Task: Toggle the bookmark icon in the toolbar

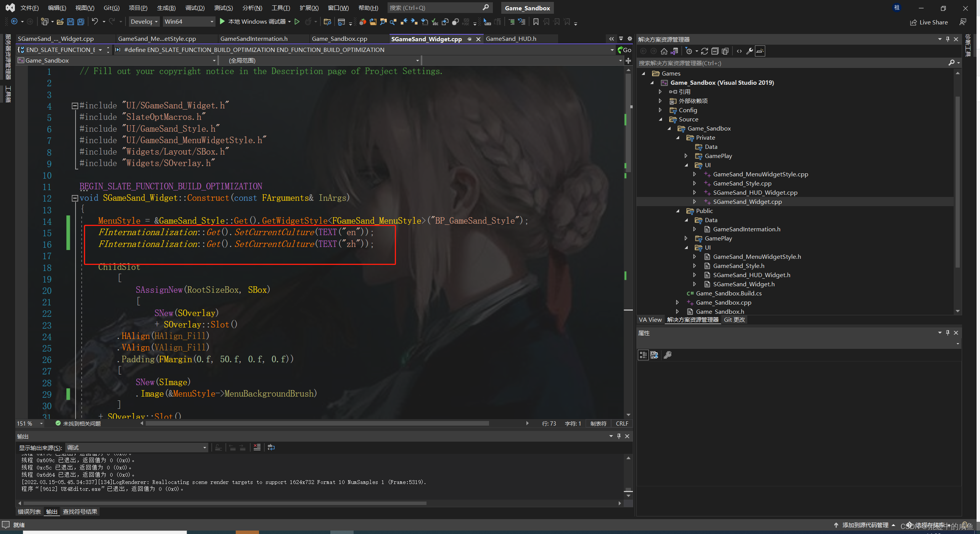Action: 536,22
